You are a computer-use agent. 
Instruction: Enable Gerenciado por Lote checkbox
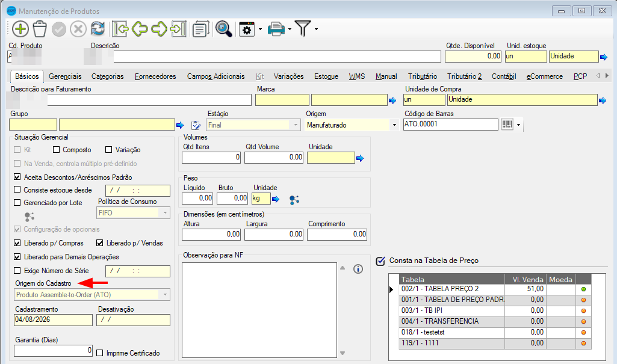coord(17,202)
